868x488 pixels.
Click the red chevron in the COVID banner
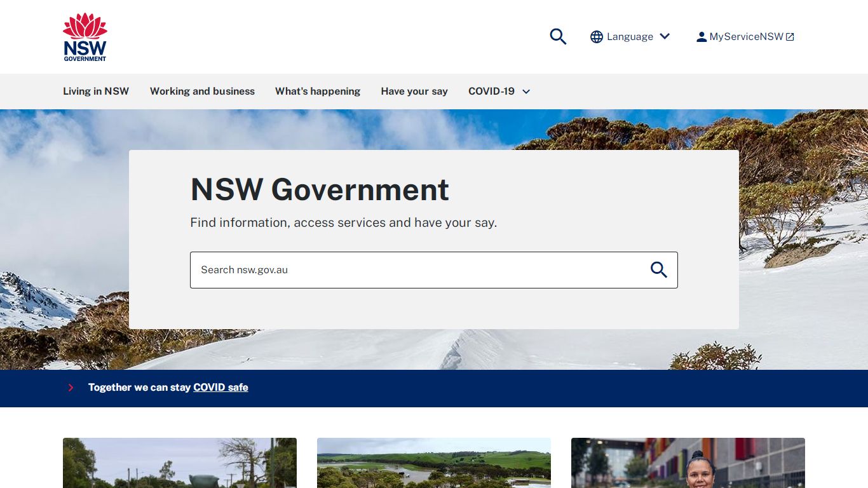(71, 388)
